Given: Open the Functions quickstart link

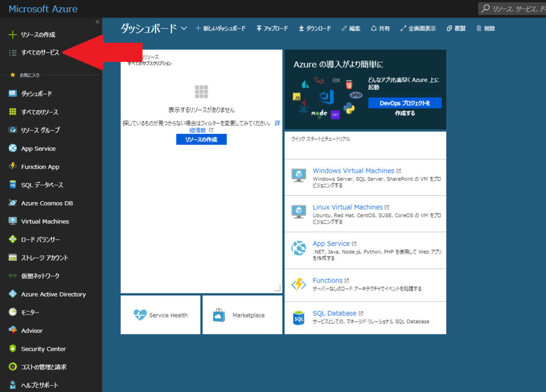Looking at the screenshot, I should click(327, 280).
